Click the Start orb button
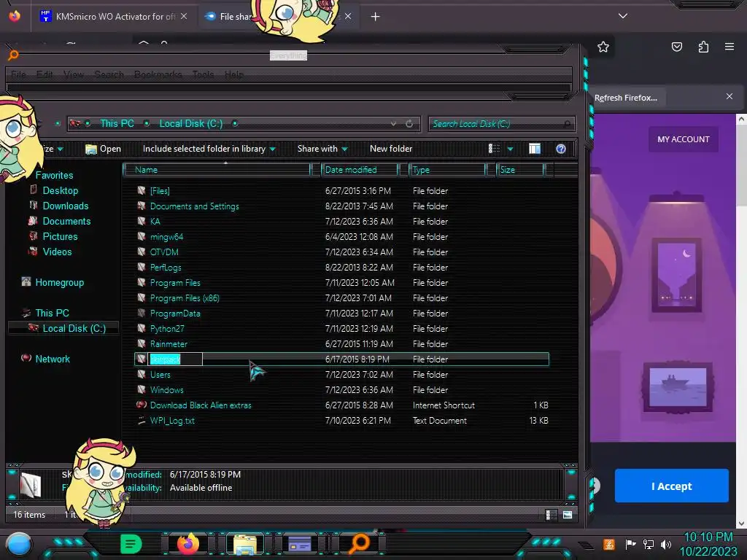 click(19, 544)
